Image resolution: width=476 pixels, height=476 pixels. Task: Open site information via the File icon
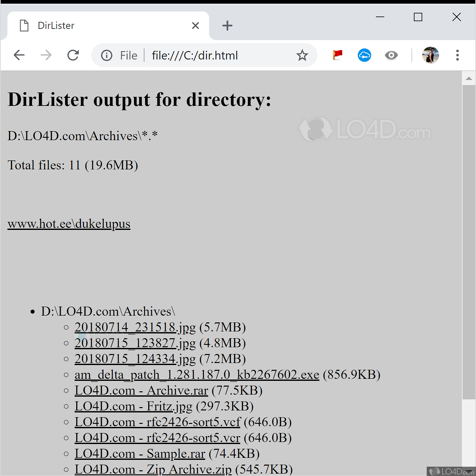[106, 55]
